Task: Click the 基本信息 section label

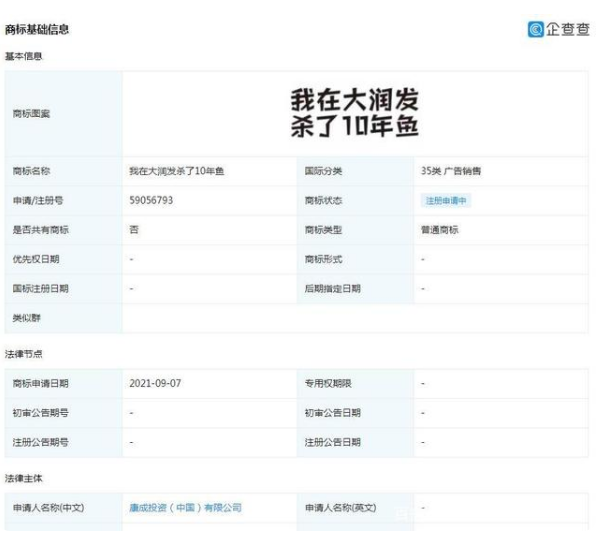Action: pyautogui.click(x=23, y=56)
